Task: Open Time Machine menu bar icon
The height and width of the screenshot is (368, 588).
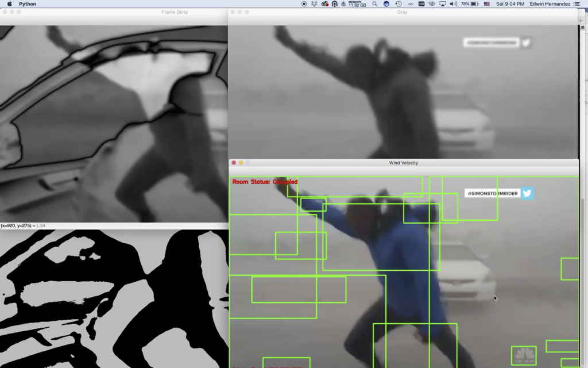Action: (399, 3)
